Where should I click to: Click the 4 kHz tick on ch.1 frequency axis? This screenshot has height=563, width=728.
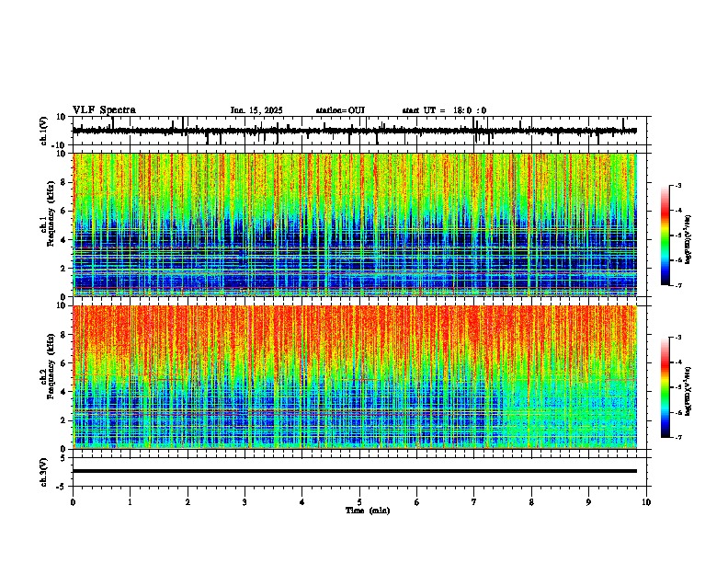[x=63, y=240]
